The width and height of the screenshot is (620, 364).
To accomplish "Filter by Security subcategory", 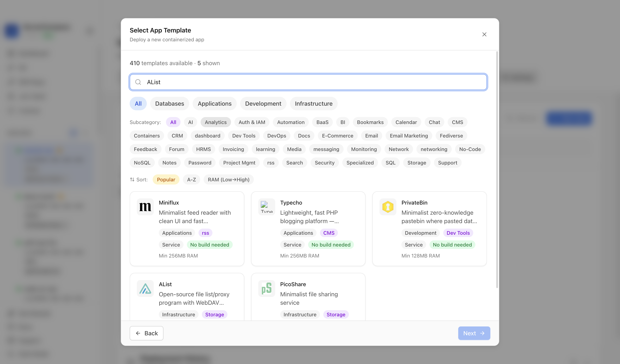I will click(325, 163).
